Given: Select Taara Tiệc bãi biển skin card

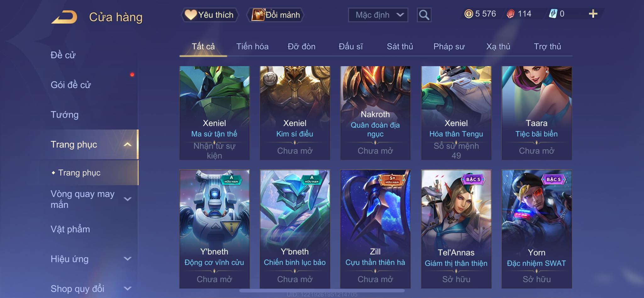Looking at the screenshot, I should (x=536, y=113).
